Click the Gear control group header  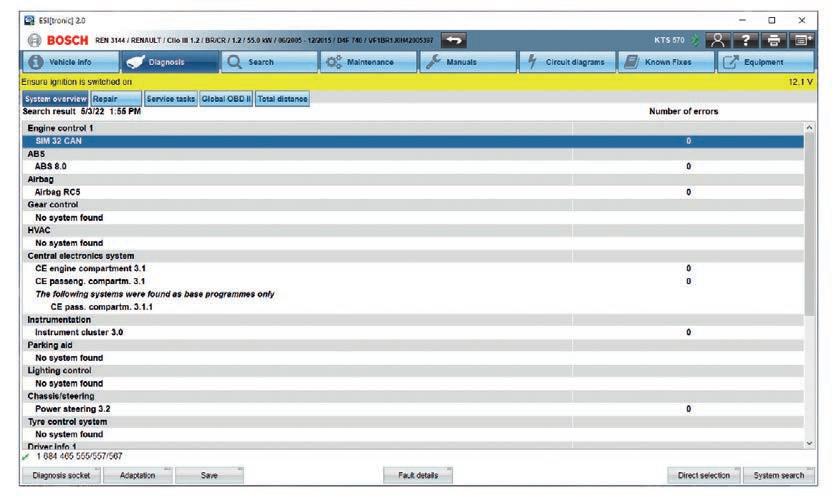[413, 205]
